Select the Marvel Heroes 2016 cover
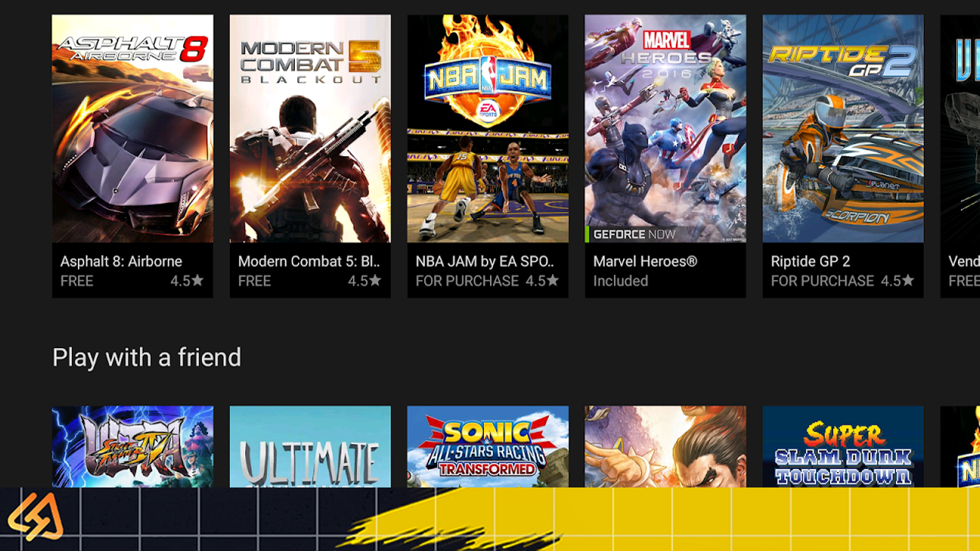 665,129
